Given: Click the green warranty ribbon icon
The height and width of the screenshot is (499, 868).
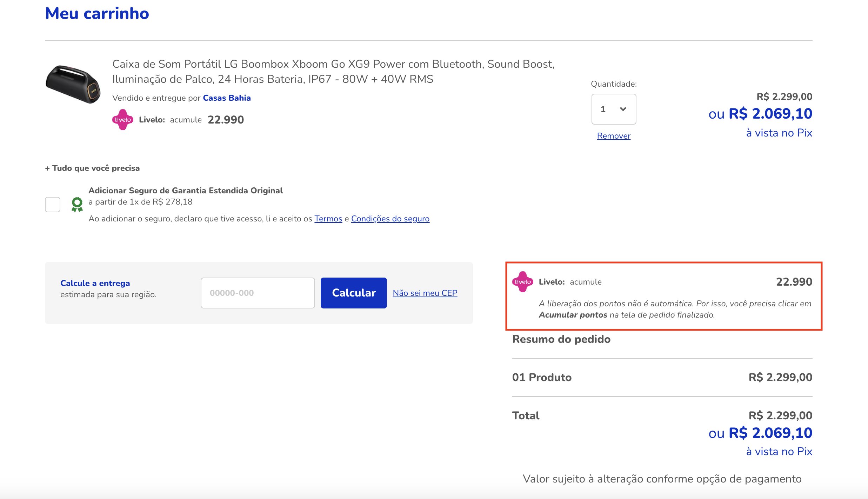Looking at the screenshot, I should click(x=77, y=205).
